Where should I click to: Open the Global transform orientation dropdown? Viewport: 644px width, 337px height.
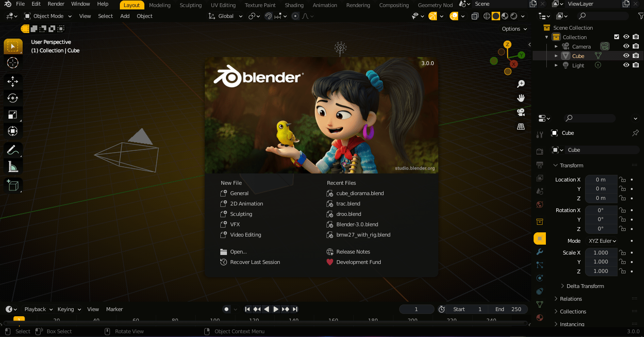coord(226,16)
